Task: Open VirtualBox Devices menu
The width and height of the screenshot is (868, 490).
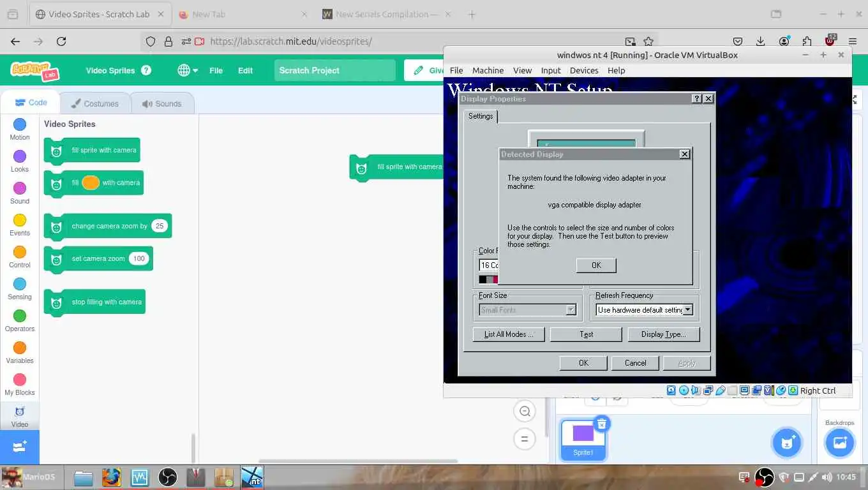Action: click(584, 70)
